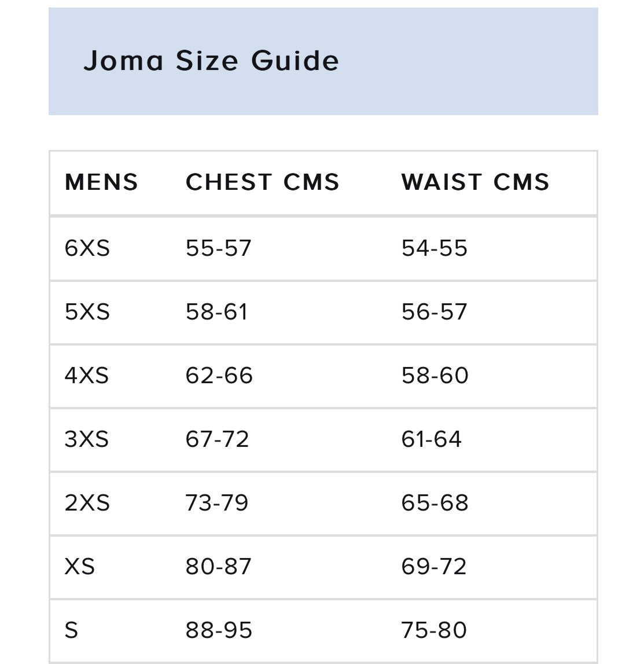Select waist value 54-55

tap(434, 248)
